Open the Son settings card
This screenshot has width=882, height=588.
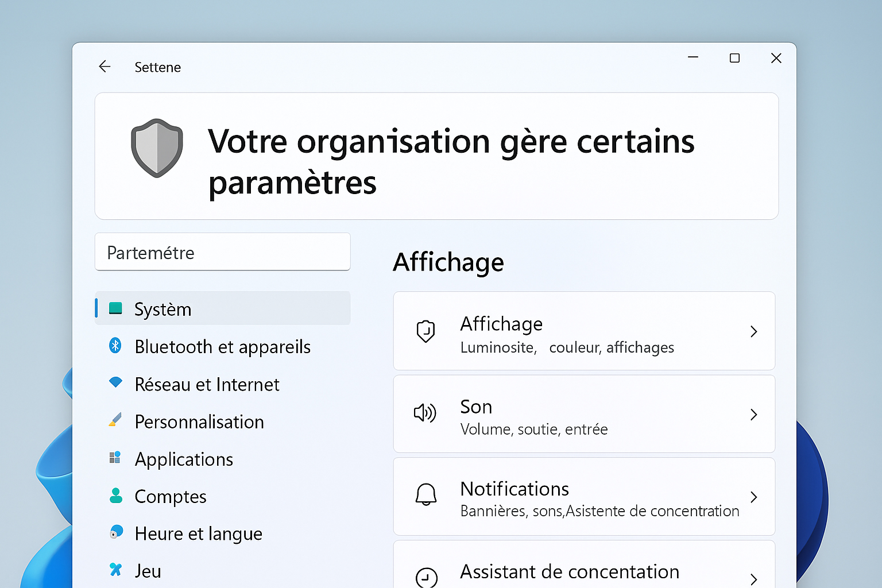[583, 414]
